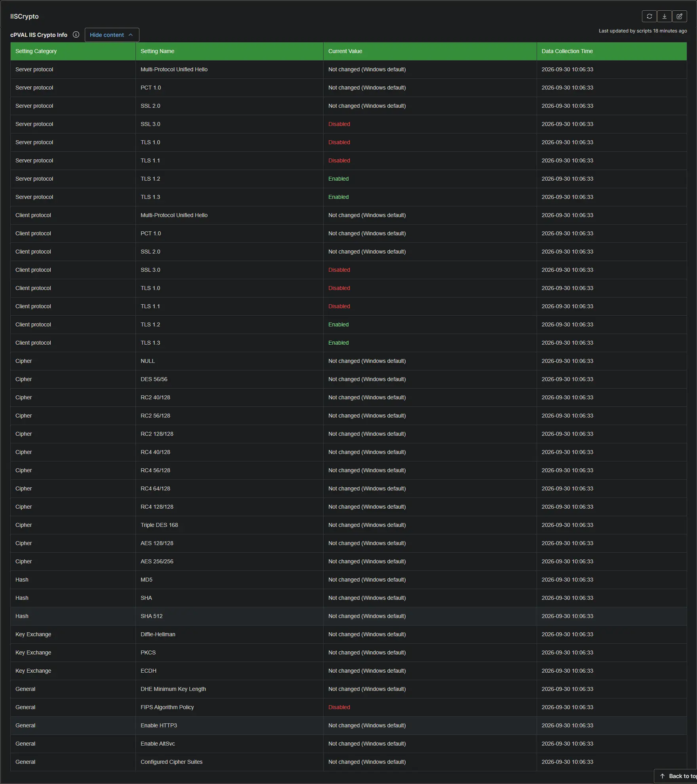The width and height of the screenshot is (697, 784).
Task: Click the download icon button
Action: [x=664, y=16]
